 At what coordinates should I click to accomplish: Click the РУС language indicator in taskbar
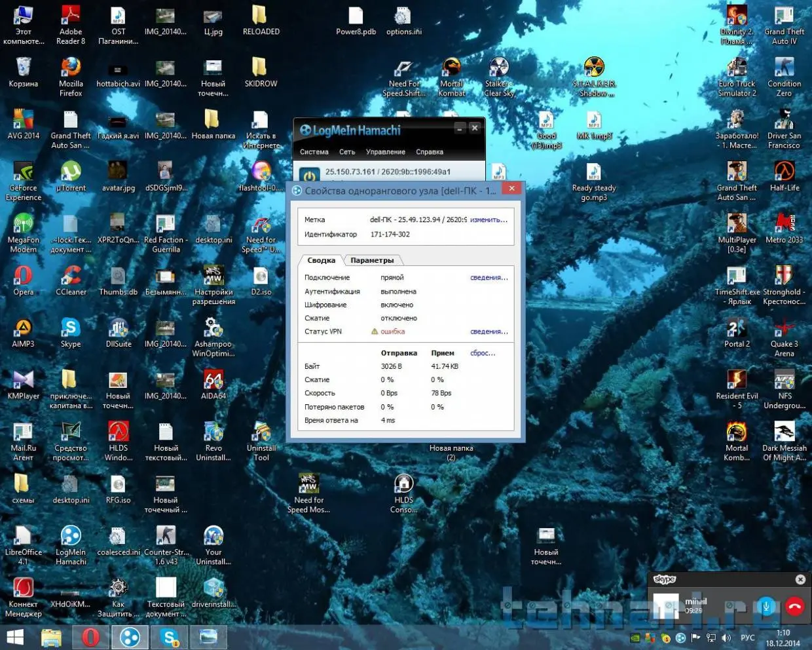(x=747, y=638)
